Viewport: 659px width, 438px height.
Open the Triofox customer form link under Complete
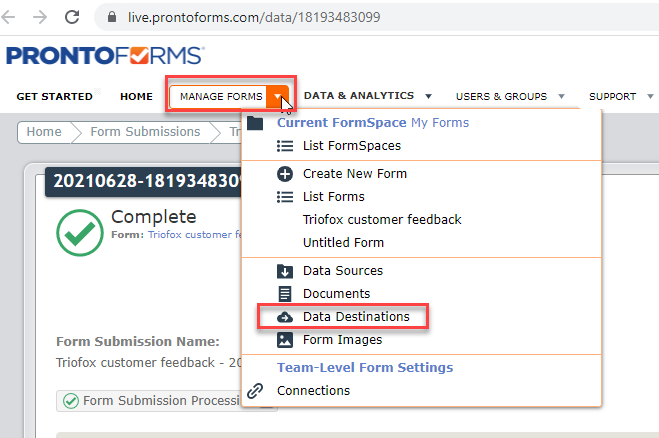click(195, 235)
